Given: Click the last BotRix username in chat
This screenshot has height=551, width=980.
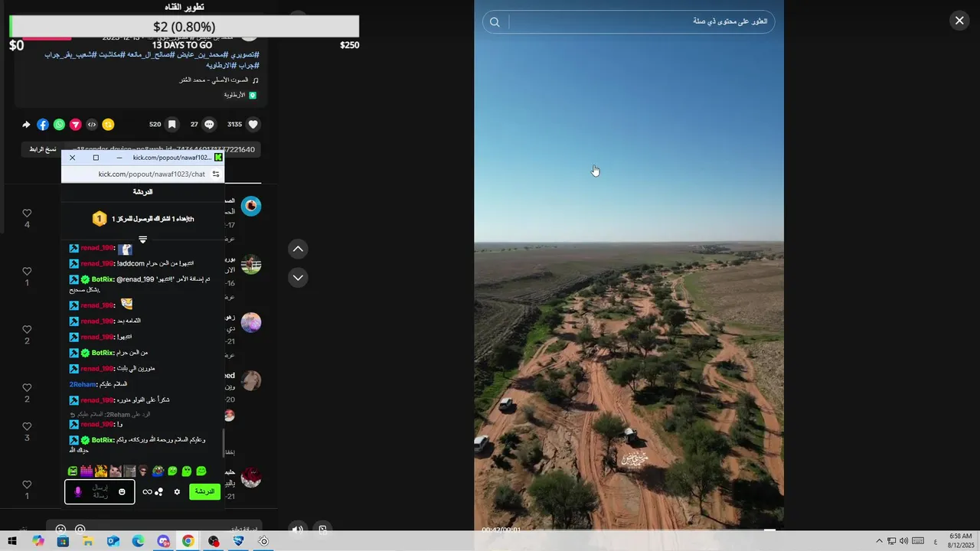Looking at the screenshot, I should click(x=102, y=440).
